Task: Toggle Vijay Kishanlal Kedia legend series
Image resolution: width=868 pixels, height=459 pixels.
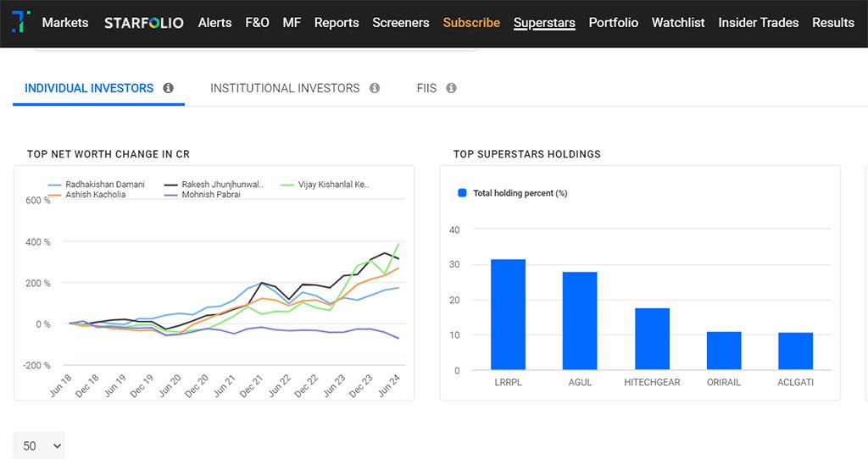Action: [x=325, y=184]
